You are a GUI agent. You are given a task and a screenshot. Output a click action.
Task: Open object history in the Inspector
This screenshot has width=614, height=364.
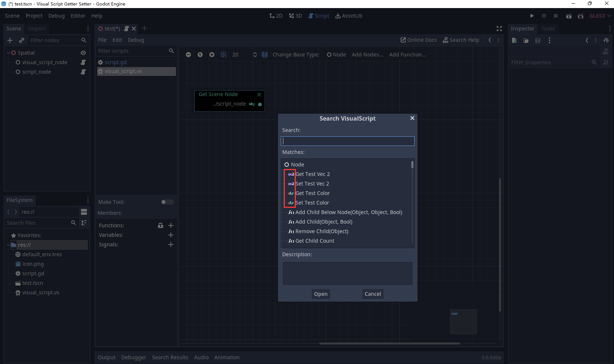606,40
